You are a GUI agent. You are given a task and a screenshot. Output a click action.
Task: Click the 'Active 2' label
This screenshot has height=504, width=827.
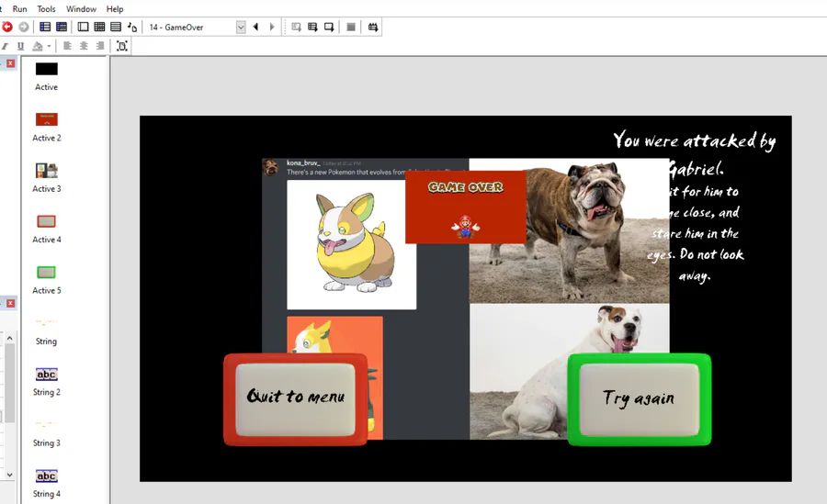pyautogui.click(x=47, y=138)
